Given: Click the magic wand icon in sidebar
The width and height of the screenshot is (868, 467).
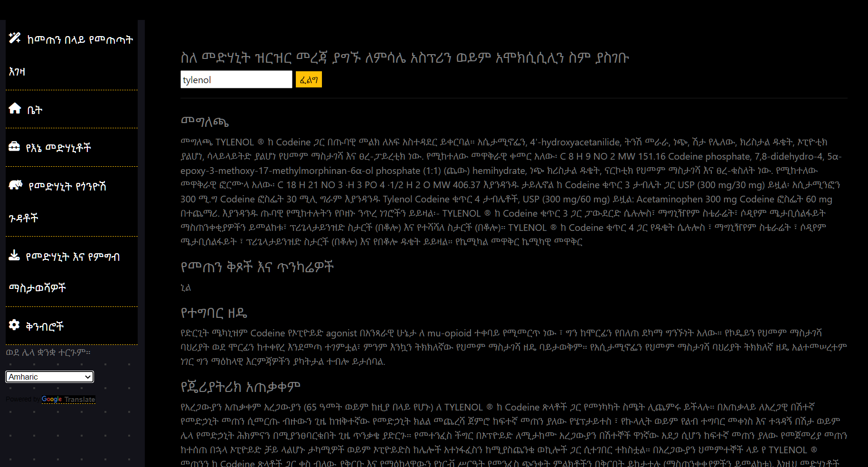Looking at the screenshot, I should pyautogui.click(x=15, y=38).
